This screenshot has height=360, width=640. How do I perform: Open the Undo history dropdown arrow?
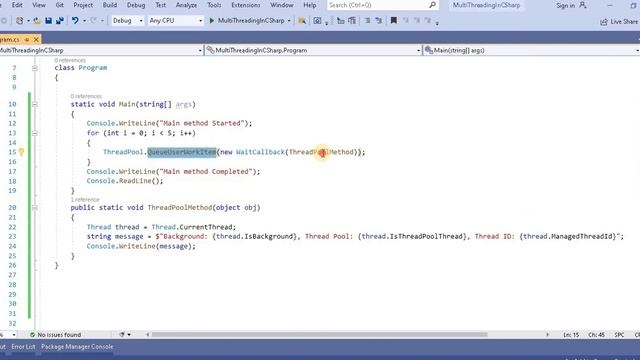[84, 21]
